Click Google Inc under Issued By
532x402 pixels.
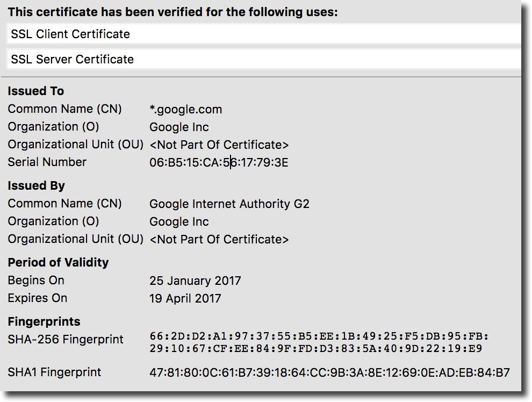pyautogui.click(x=179, y=222)
